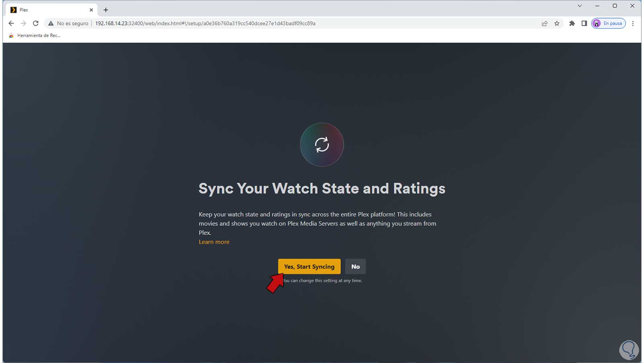Click the paragraph starting 'Keep your watch state'
644x363 pixels.
(x=318, y=223)
